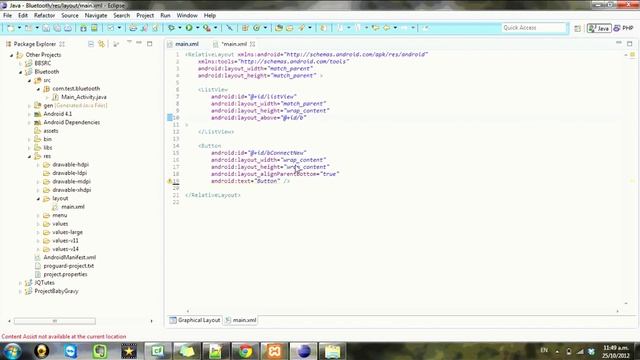The image size is (640, 360).
Task: Expand the drawable-hdpi folder
Action: click(x=38, y=165)
